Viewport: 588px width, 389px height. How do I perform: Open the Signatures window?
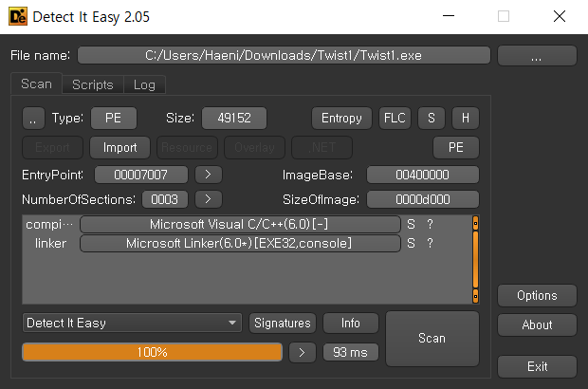coord(283,323)
